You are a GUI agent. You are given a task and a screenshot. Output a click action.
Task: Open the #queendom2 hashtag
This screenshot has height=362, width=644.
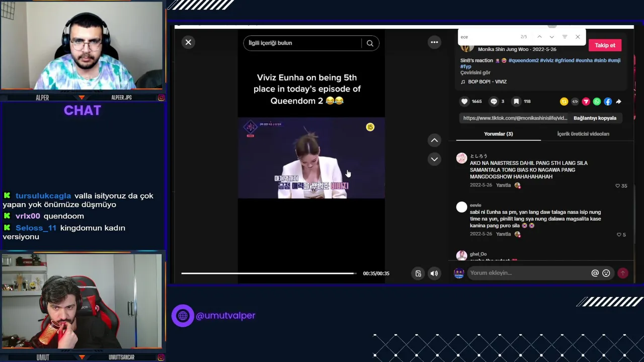click(x=523, y=60)
